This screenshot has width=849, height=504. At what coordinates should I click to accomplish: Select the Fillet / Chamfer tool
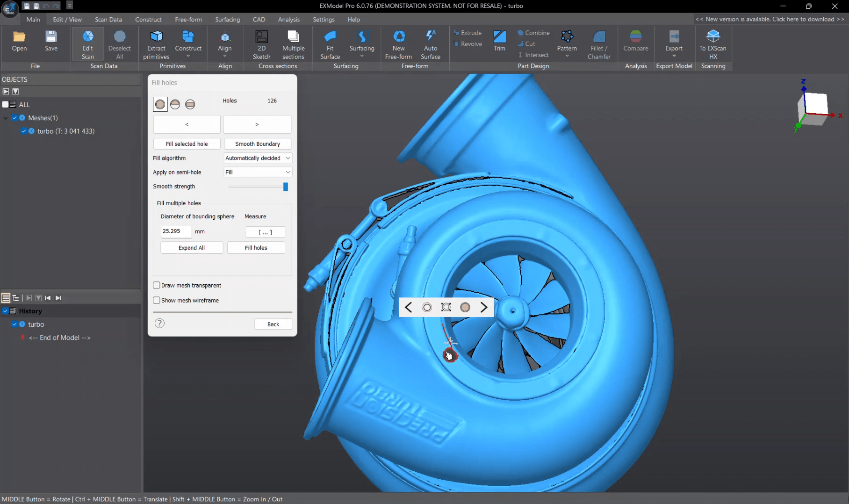pos(599,43)
